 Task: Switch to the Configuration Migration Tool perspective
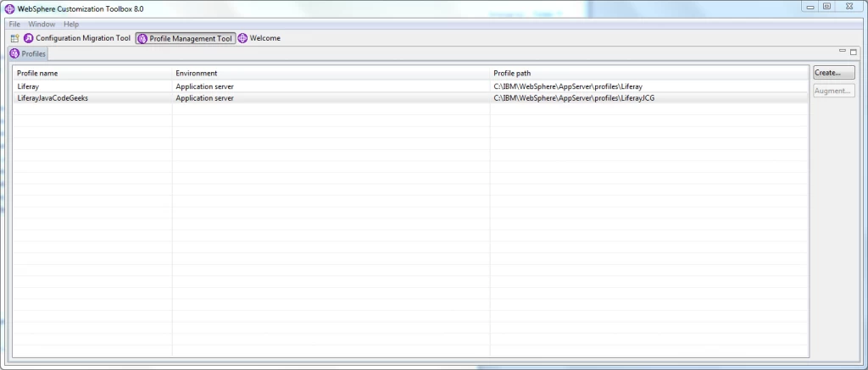coord(77,38)
